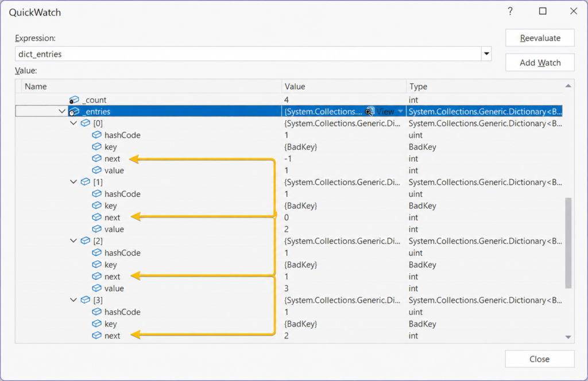Viewport: 588px width, 381px height.
Task: Open the View visualizer dropdown arrow
Action: 400,111
